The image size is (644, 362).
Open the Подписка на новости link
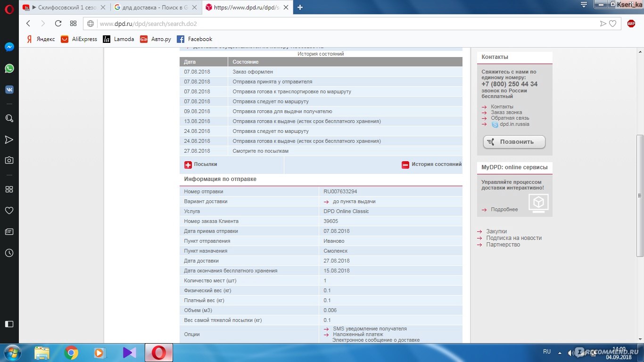[x=514, y=238]
